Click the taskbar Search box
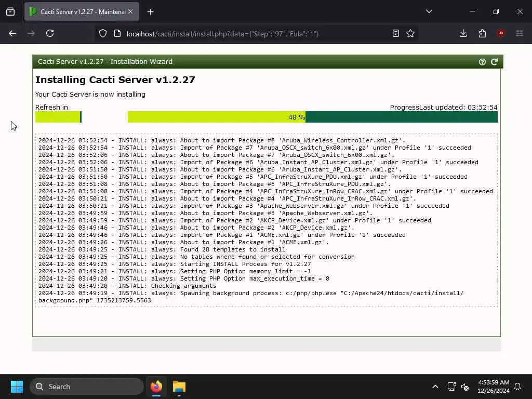The width and height of the screenshot is (532, 399). [87, 387]
